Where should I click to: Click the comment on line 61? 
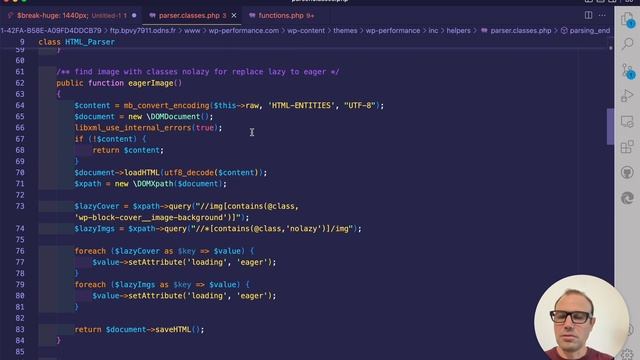click(x=198, y=72)
